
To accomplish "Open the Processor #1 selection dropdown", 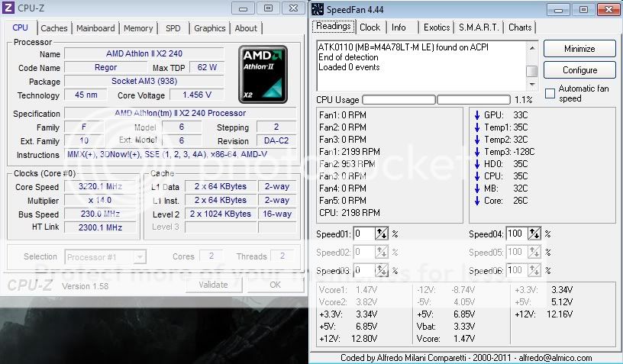I will click(x=105, y=257).
